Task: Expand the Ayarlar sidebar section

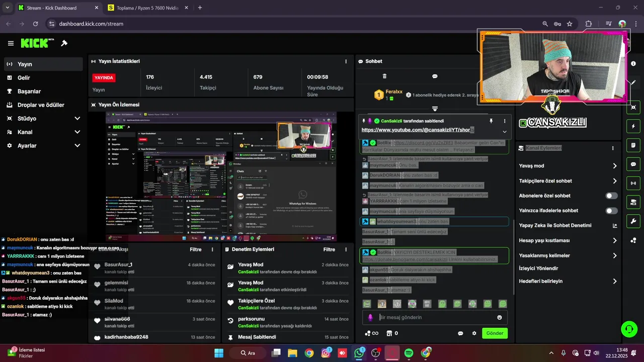Action: [43, 146]
